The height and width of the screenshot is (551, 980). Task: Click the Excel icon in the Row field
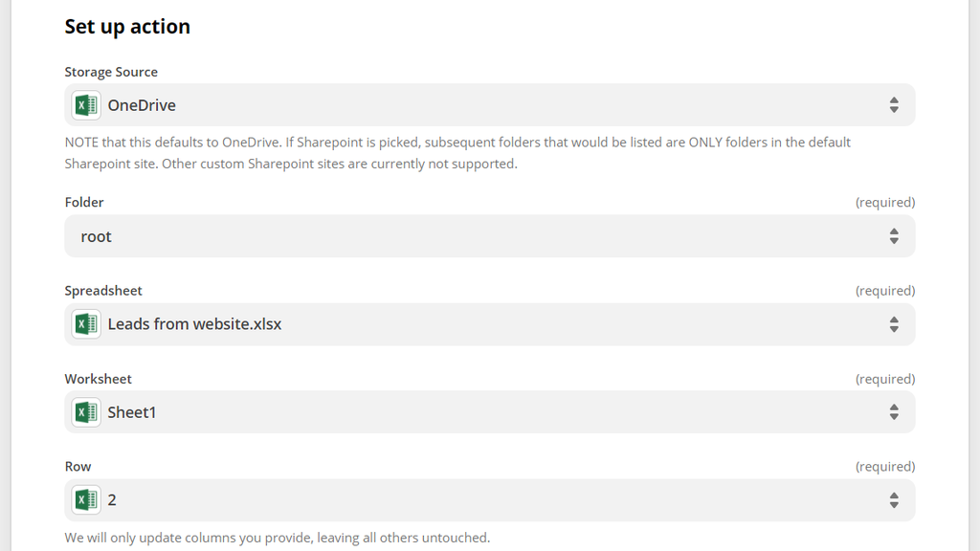tap(86, 499)
